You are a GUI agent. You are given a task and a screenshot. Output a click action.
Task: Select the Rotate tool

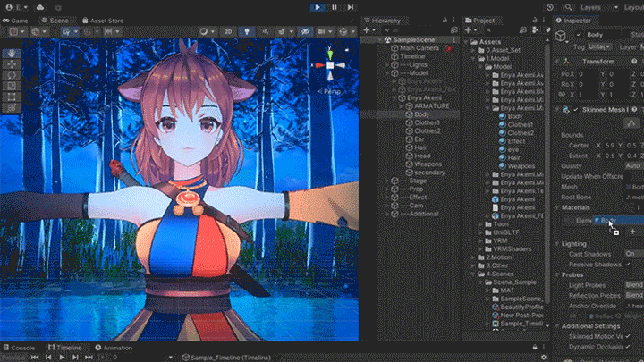pyautogui.click(x=12, y=75)
